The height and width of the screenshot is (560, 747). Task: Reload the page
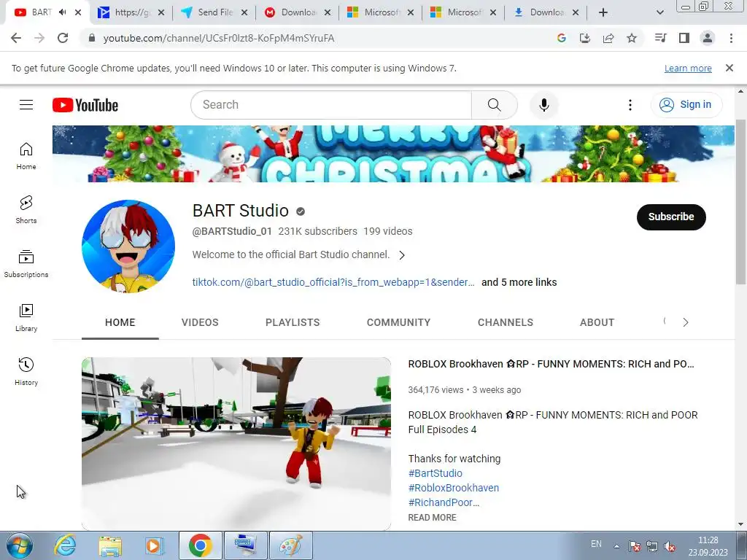click(x=63, y=38)
